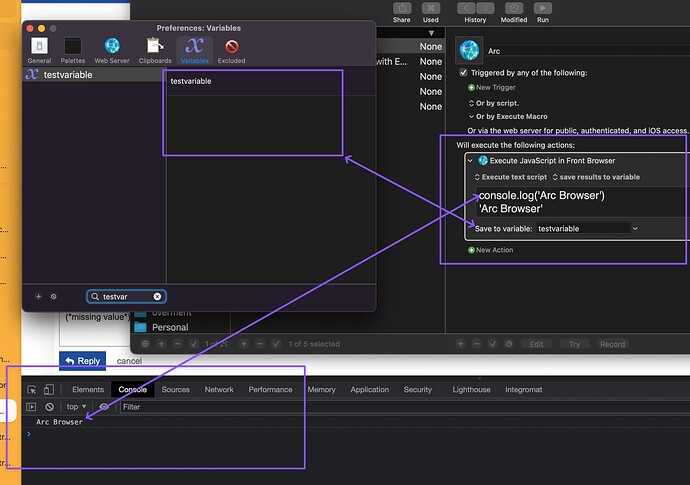Open General preferences pane
The width and height of the screenshot is (690, 485).
[39, 51]
